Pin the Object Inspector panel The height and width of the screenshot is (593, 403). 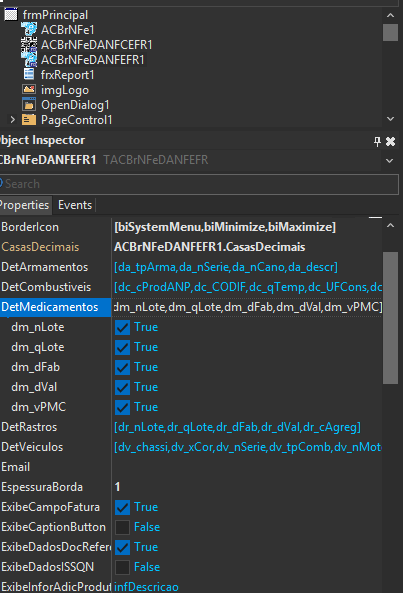377,141
